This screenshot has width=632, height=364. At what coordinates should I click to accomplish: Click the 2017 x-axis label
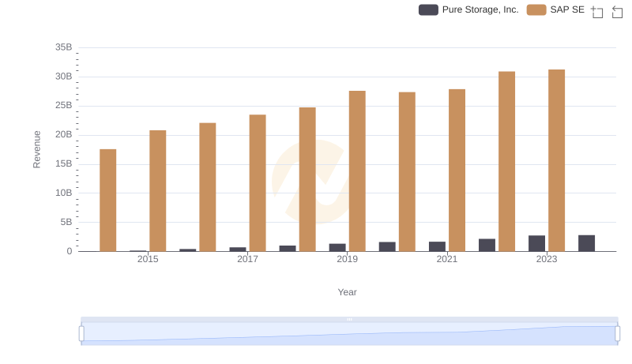(247, 259)
